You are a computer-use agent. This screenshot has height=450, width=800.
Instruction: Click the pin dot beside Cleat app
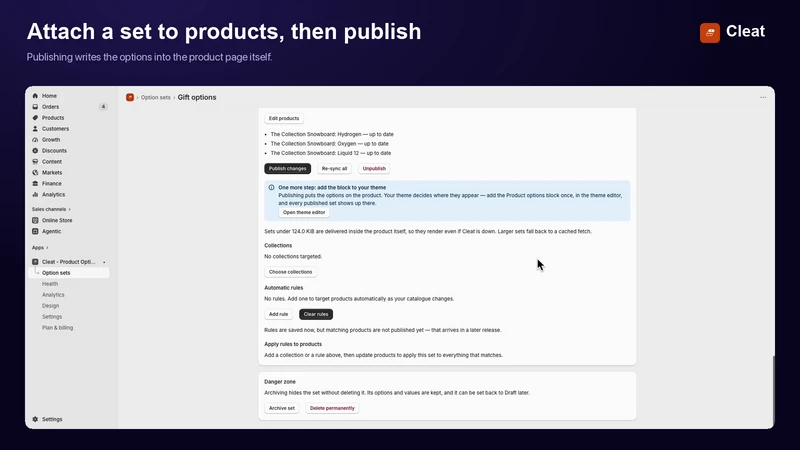click(x=104, y=262)
